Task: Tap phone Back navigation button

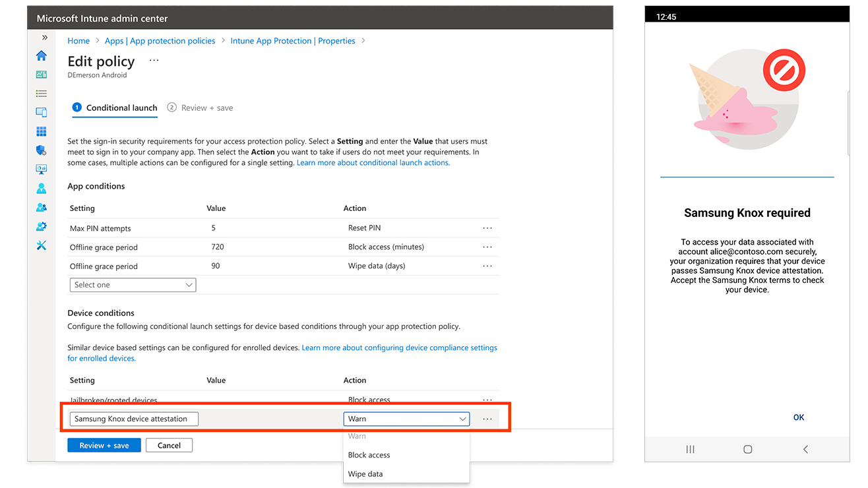Action: tap(805, 449)
